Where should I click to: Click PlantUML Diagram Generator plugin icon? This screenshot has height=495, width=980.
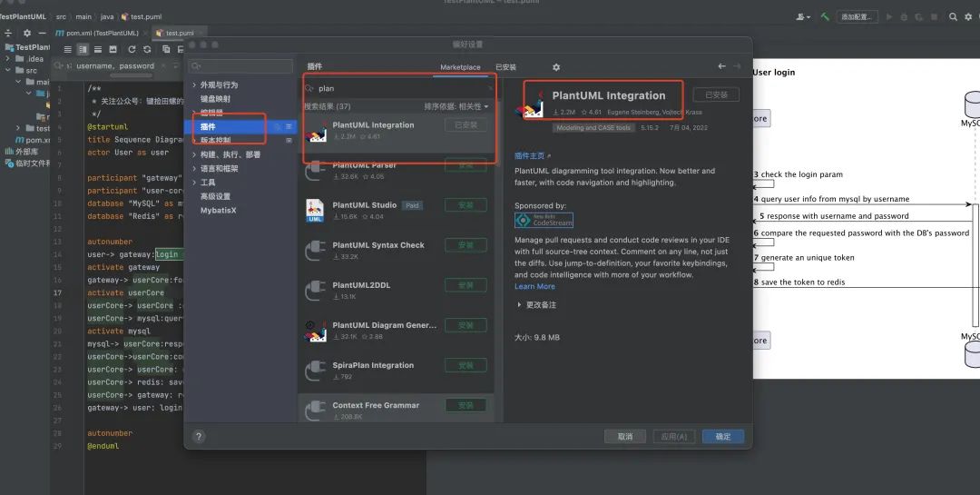pyautogui.click(x=315, y=331)
